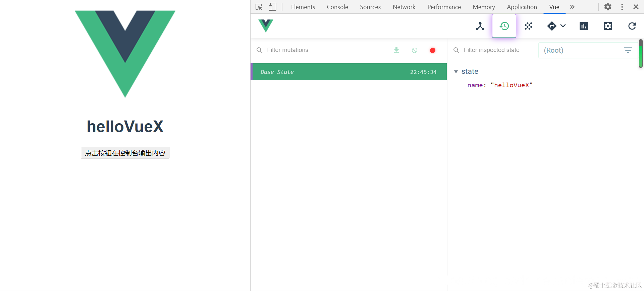Click the search icon in Filter inspected state
644x291 pixels.
click(x=456, y=50)
